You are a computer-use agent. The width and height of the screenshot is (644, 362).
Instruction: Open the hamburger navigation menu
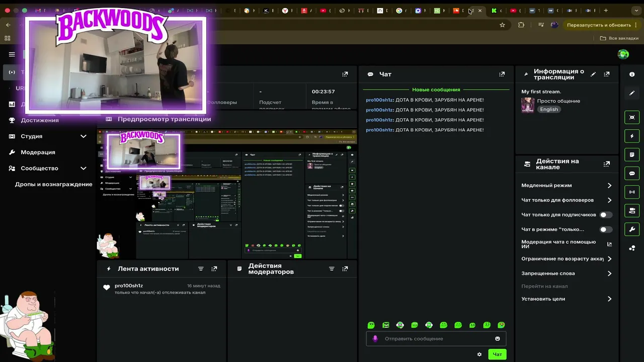[x=12, y=54]
